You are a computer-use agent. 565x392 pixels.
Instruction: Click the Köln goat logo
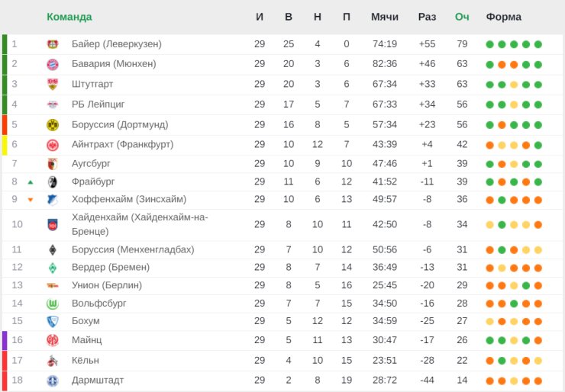pos(53,361)
